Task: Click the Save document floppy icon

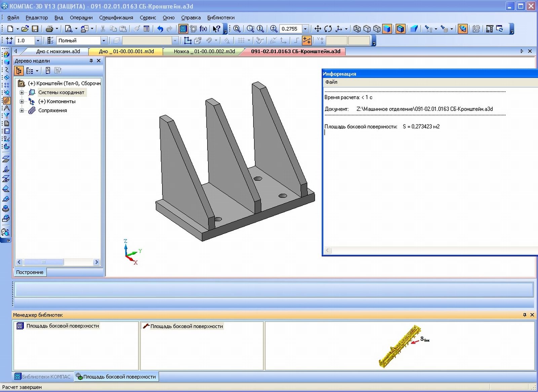Action: [35, 29]
